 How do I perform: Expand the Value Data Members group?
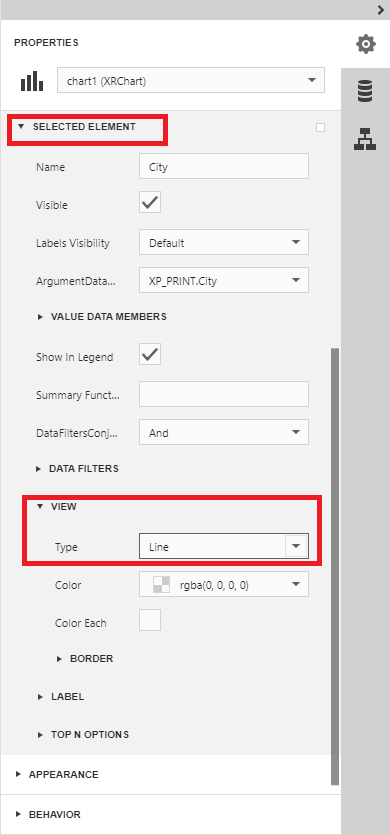[x=101, y=316]
